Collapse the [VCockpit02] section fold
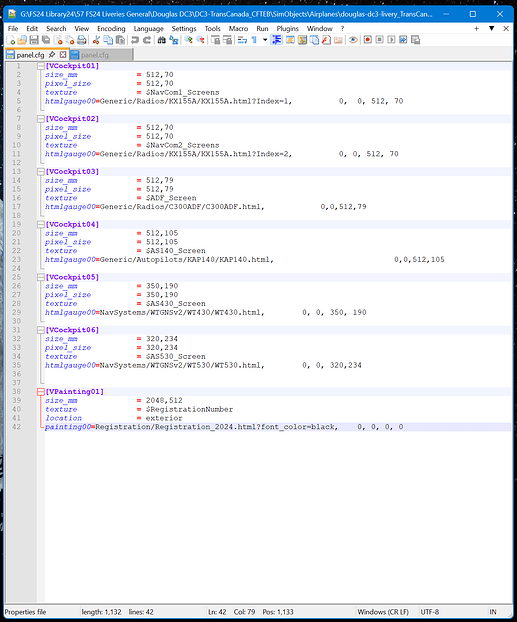 tap(40, 119)
